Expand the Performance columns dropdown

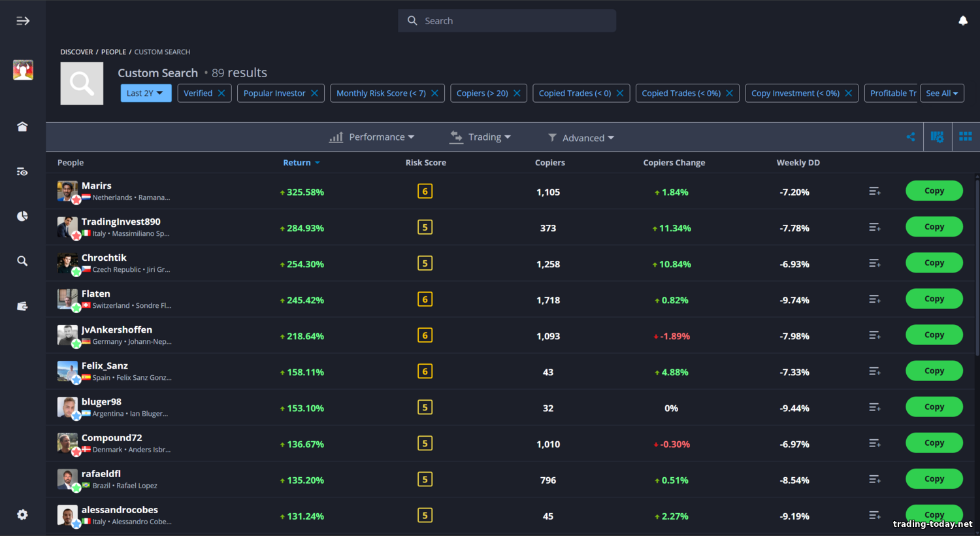pos(372,137)
